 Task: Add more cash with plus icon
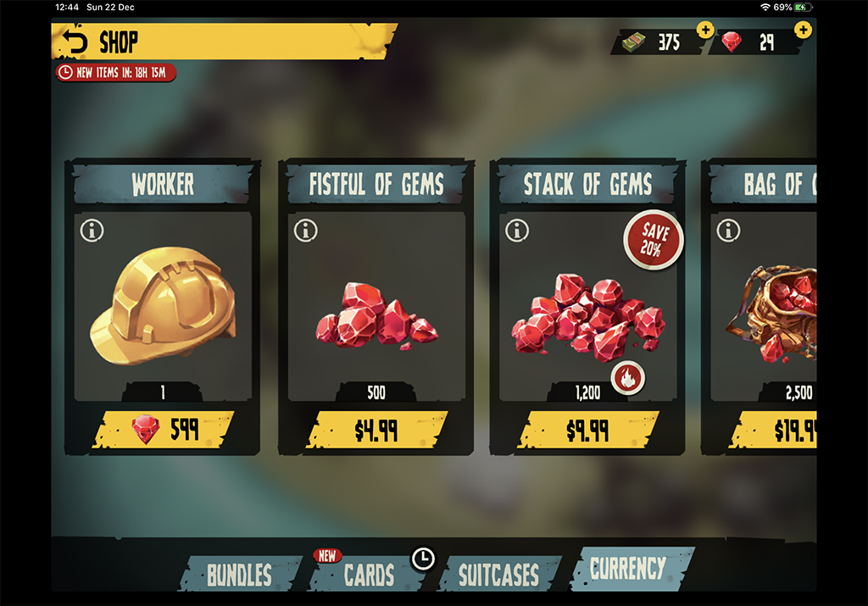tap(704, 30)
